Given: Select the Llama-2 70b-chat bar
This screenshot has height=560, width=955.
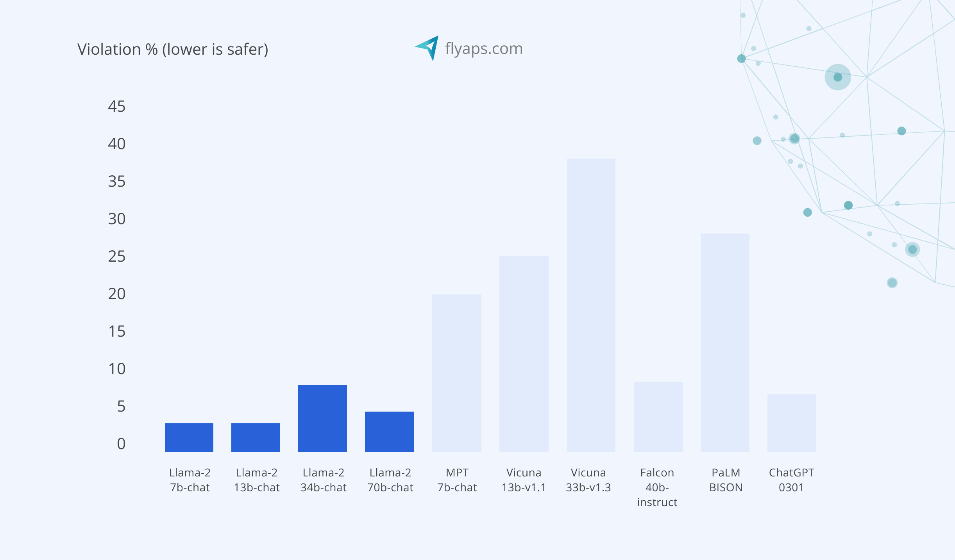Looking at the screenshot, I should (x=389, y=432).
